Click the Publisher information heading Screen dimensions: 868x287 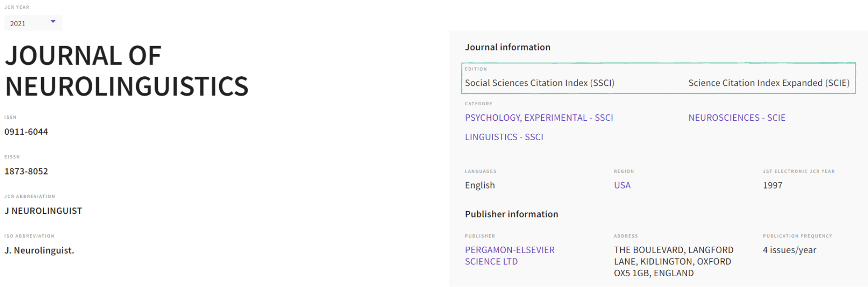(511, 214)
